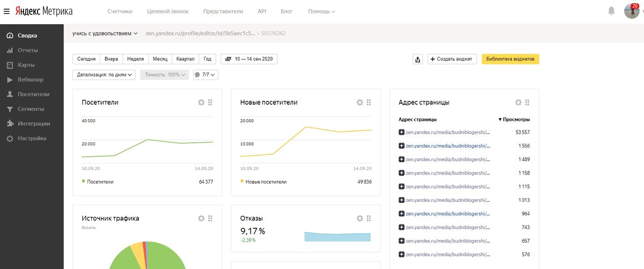Viewport: 644px width, 269px height.
Task: Open settings gear of Источник трафика widget
Action: point(201,219)
